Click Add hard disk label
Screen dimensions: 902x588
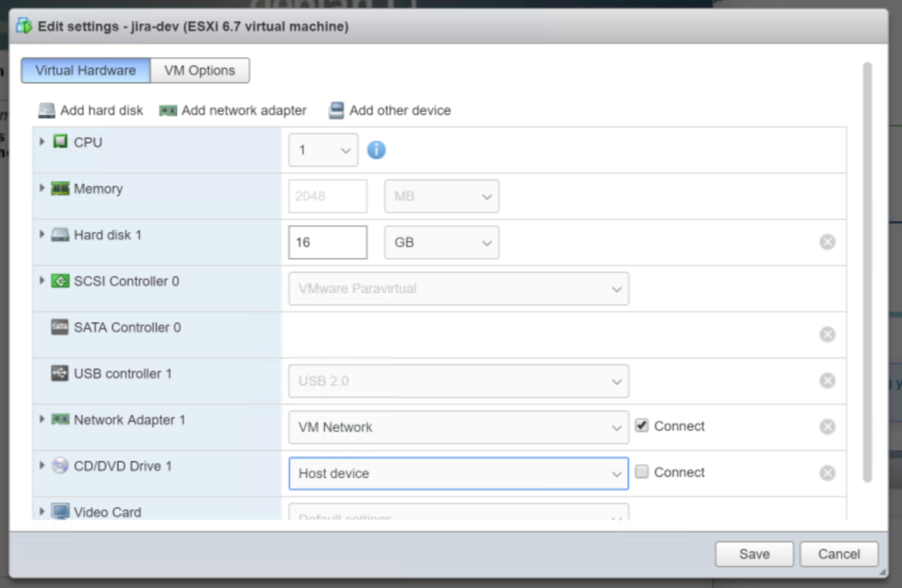pos(102,110)
